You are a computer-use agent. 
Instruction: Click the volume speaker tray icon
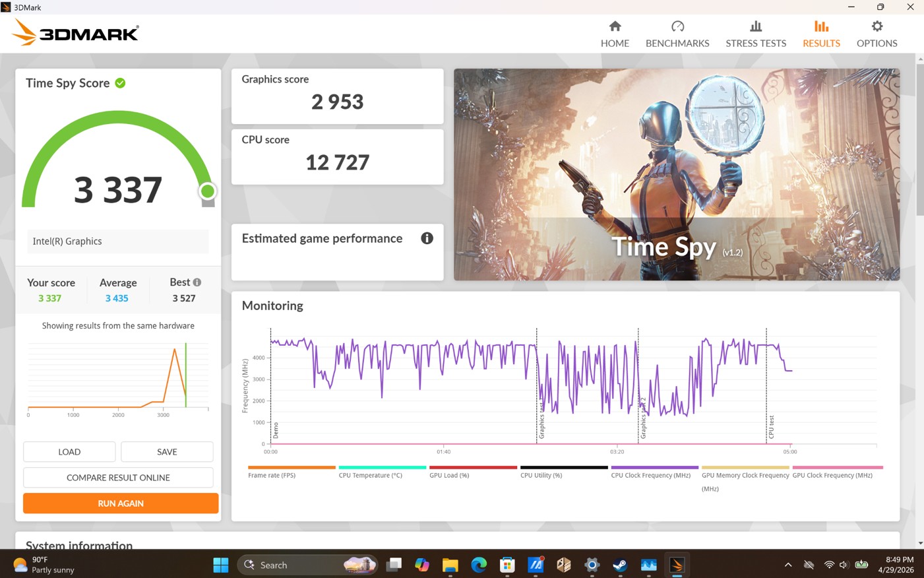coord(844,565)
